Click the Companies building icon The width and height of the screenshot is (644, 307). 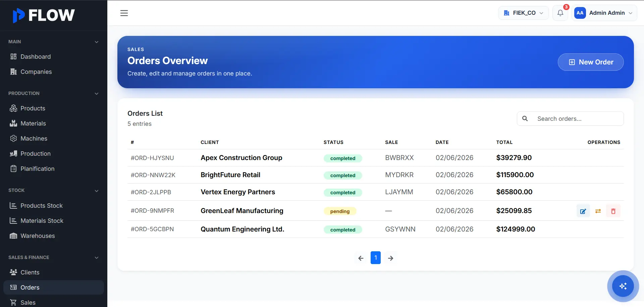coord(13,71)
